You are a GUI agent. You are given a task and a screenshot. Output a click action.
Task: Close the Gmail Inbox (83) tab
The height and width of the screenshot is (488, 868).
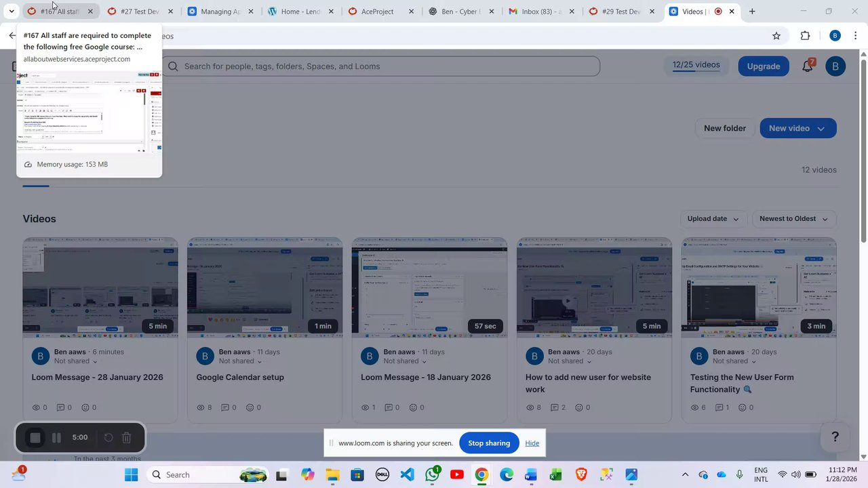pyautogui.click(x=572, y=12)
